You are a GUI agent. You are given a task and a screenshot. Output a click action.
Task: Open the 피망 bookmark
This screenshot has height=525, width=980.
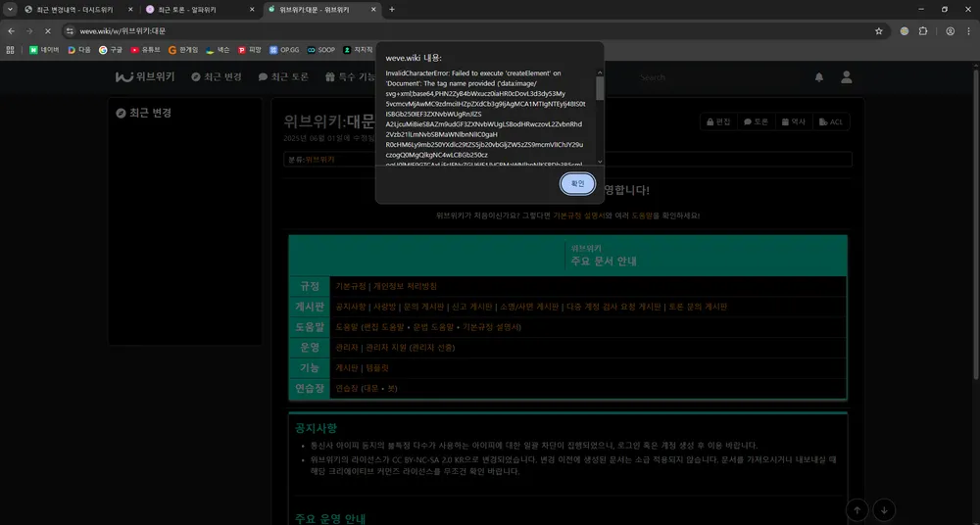tap(249, 49)
